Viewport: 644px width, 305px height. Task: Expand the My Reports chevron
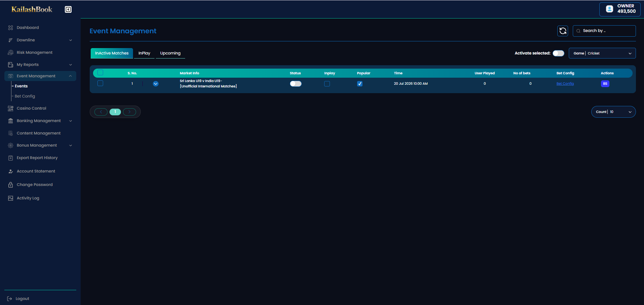point(71,65)
